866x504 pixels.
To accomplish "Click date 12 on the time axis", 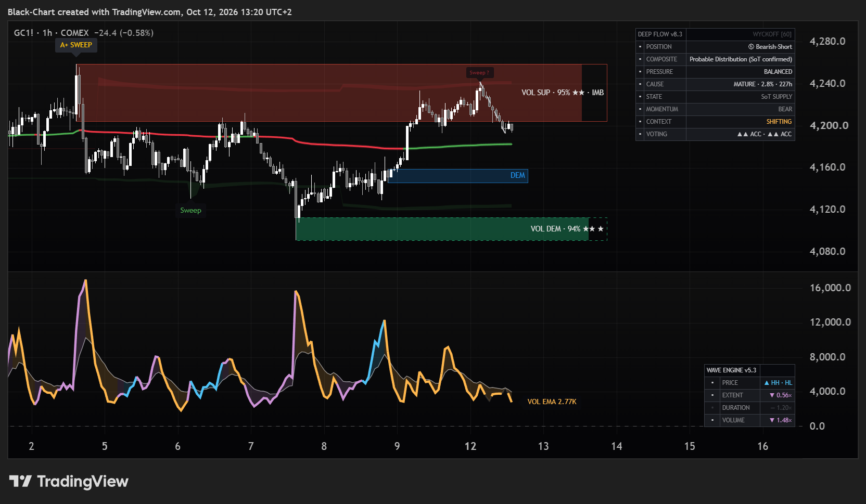I will coord(470,446).
